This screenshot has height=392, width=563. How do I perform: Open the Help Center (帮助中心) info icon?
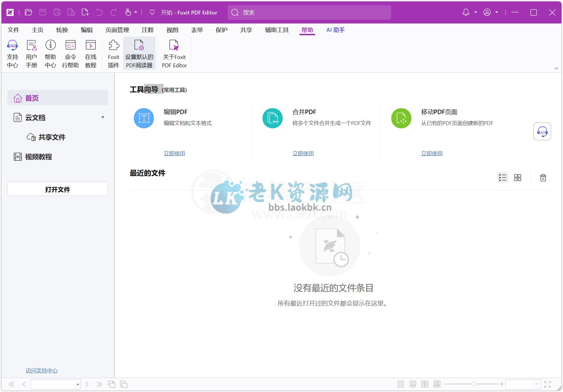[50, 54]
